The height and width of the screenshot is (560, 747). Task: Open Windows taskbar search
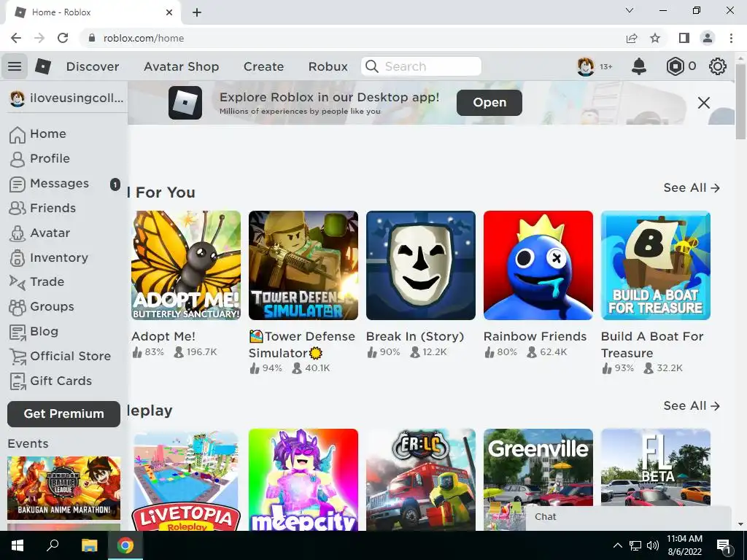(x=53, y=545)
